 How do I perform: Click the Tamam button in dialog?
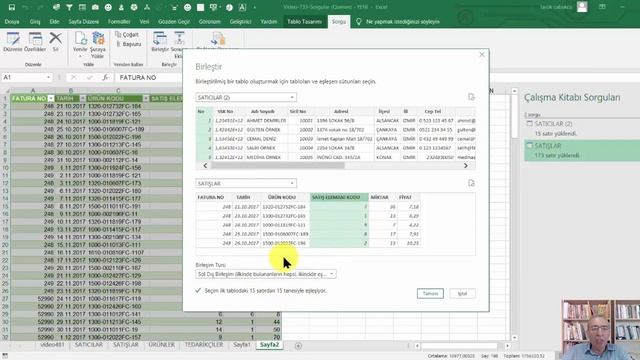[x=430, y=293]
